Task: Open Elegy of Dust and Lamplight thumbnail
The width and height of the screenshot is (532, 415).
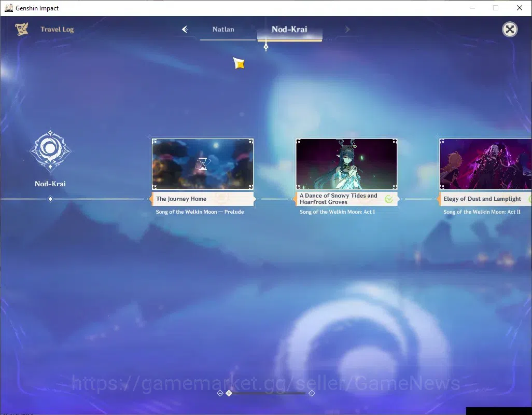Action: click(485, 164)
